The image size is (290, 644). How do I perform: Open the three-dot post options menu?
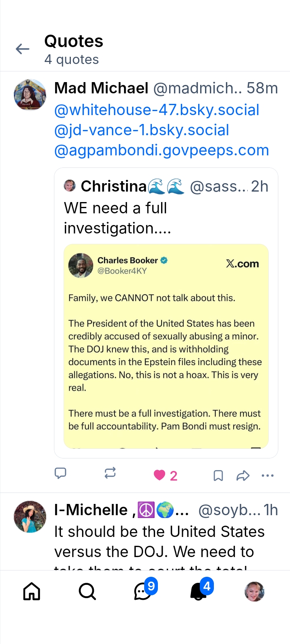pyautogui.click(x=267, y=476)
